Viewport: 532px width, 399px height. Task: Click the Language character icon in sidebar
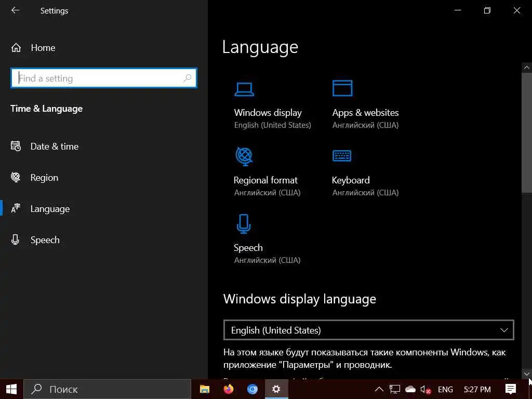(16, 208)
